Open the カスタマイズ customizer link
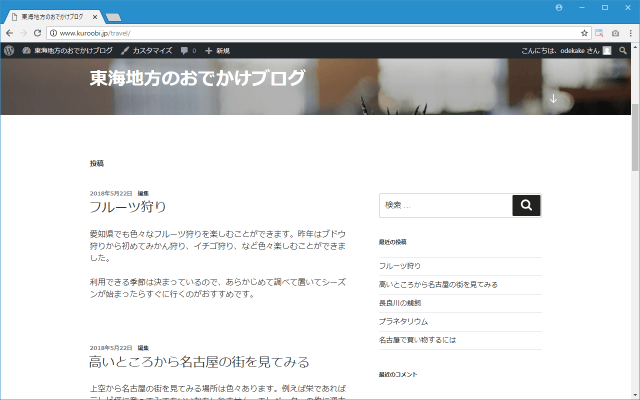The width and height of the screenshot is (640, 400). pos(147,51)
